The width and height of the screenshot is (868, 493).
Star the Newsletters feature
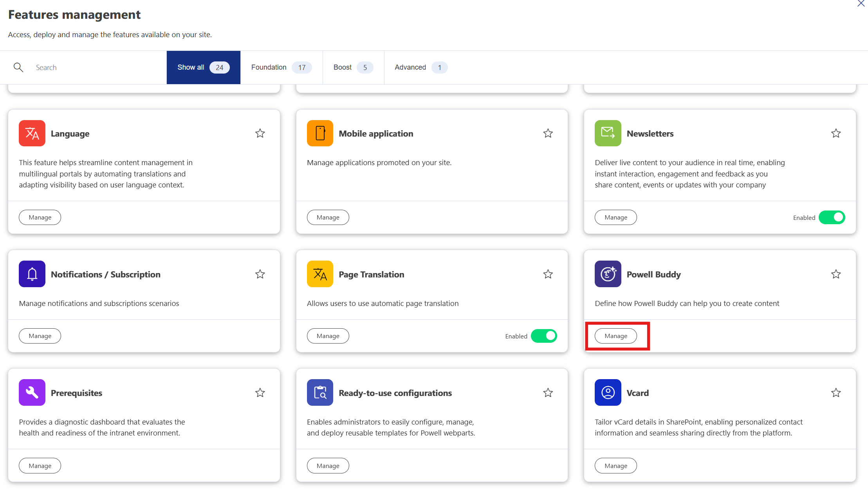(836, 133)
